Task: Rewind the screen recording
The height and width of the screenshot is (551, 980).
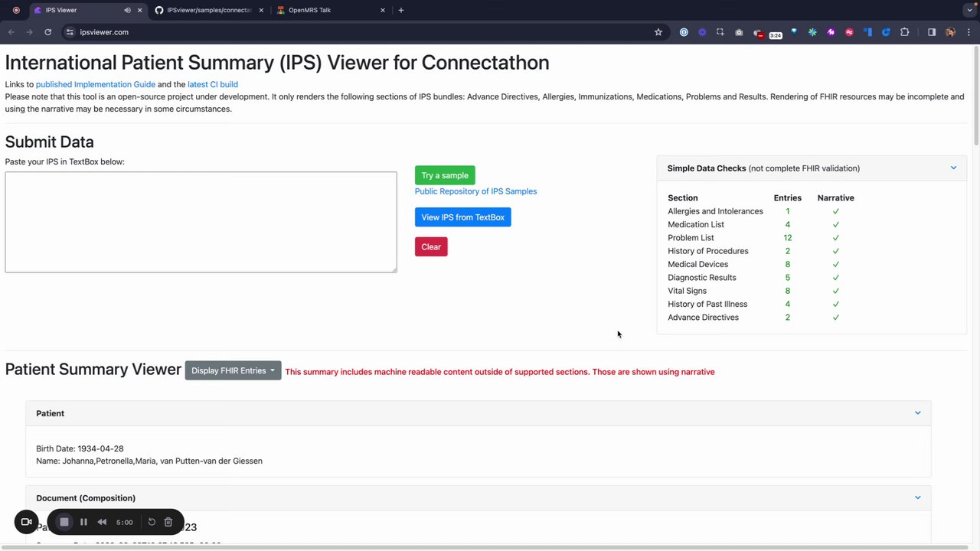Action: tap(102, 522)
